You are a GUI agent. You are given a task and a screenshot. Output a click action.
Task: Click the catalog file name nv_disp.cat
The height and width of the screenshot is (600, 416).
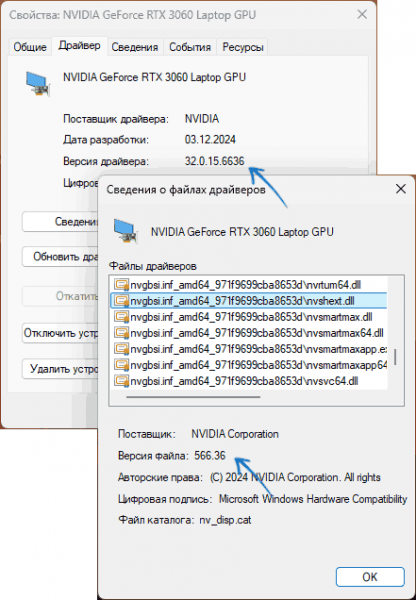pyautogui.click(x=225, y=520)
